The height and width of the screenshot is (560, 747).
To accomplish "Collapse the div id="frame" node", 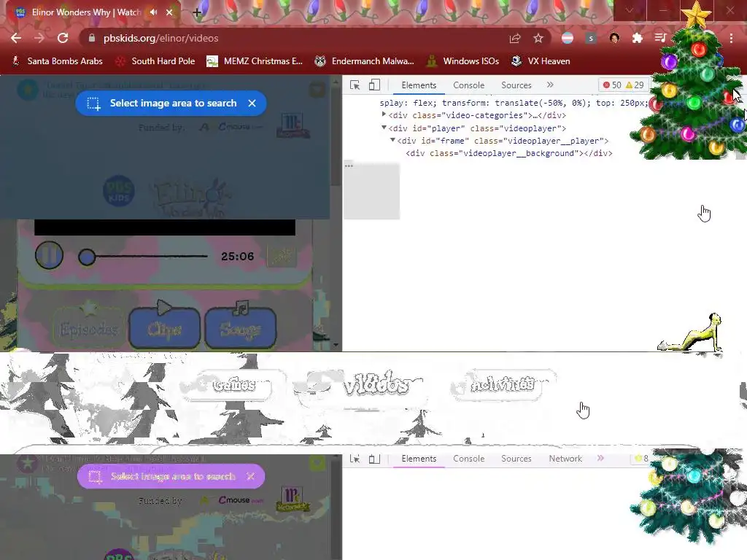I will (392, 140).
